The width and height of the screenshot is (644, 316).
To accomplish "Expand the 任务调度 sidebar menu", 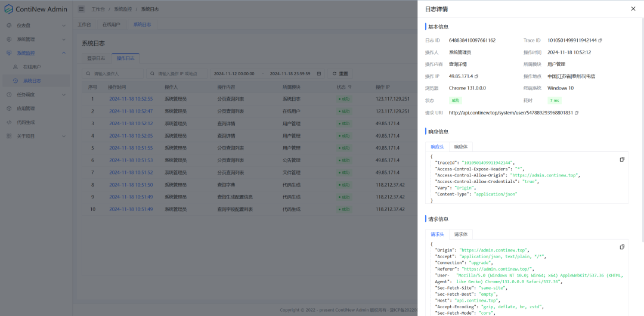I will [36, 94].
